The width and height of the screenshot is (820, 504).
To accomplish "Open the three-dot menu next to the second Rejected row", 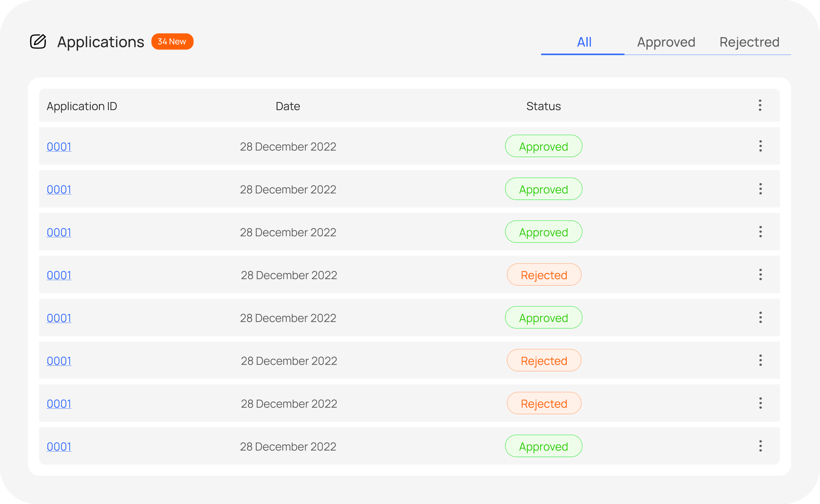I will click(760, 360).
